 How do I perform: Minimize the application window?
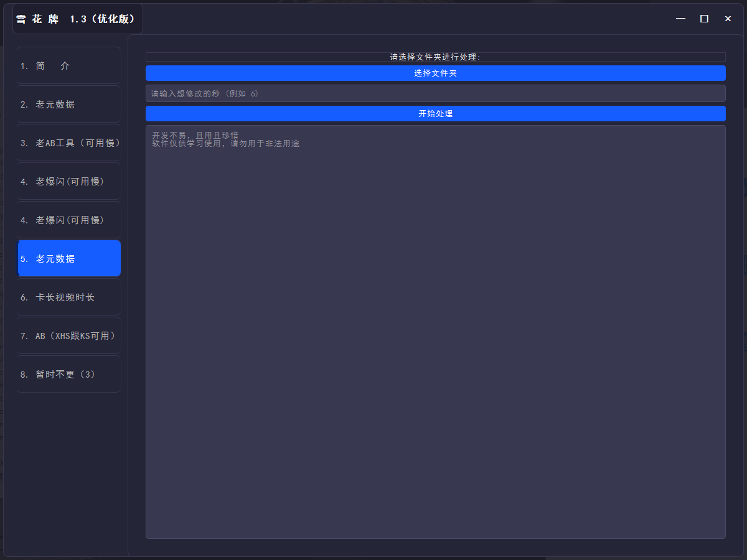point(680,19)
